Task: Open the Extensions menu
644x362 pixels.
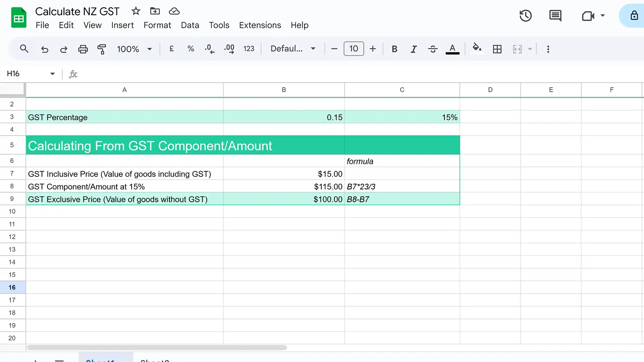Action: 260,25
